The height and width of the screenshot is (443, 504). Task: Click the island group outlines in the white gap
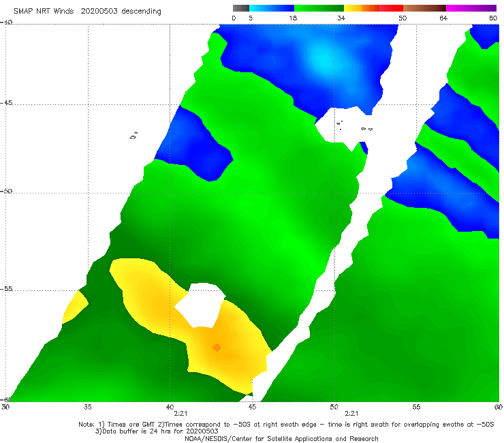(x=355, y=125)
